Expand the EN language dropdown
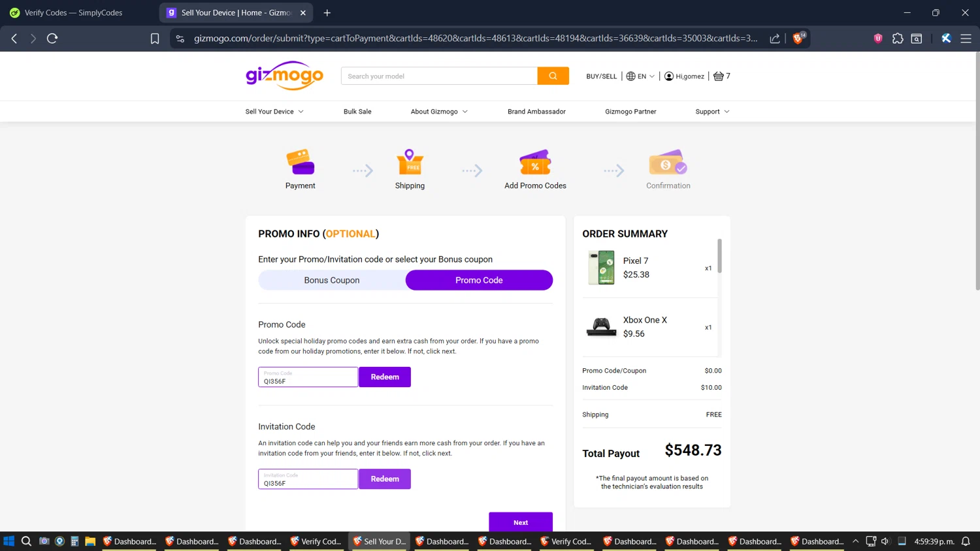Screen dimensions: 980x551 640,76
